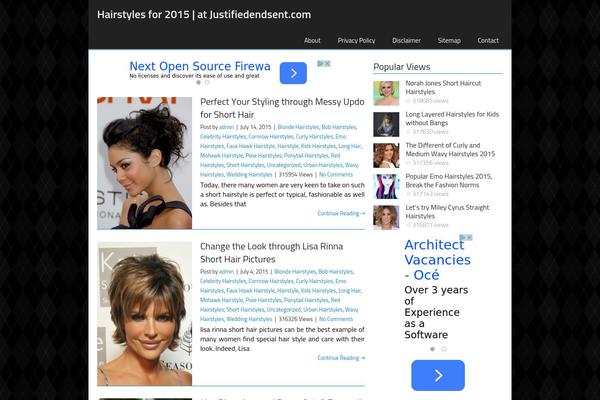
Task: Open Bob Hairstyles category in the Lisa Rinna post
Action: pos(336,272)
